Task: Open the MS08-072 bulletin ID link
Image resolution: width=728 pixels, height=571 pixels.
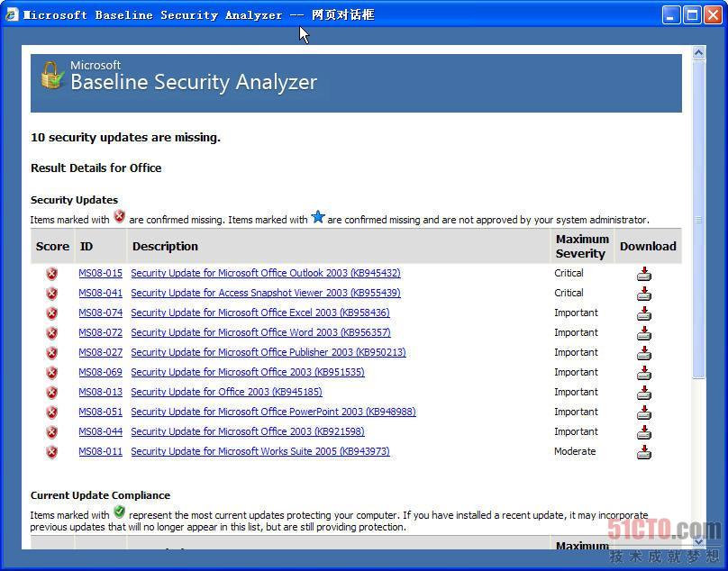Action: 100,333
